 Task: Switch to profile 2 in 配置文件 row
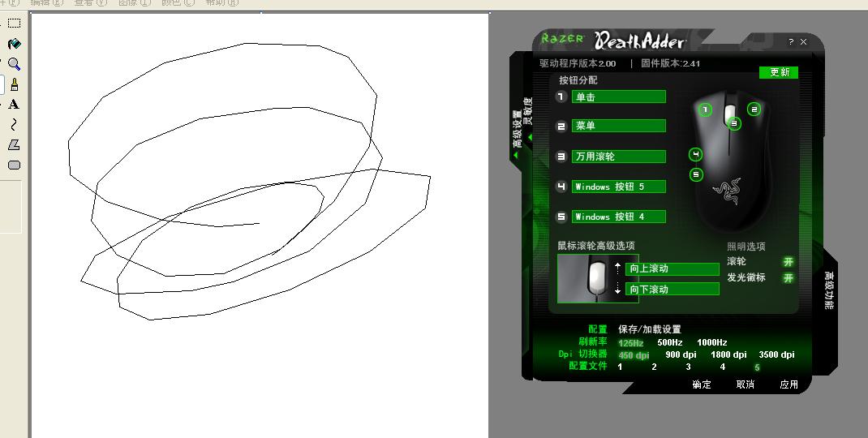655,367
